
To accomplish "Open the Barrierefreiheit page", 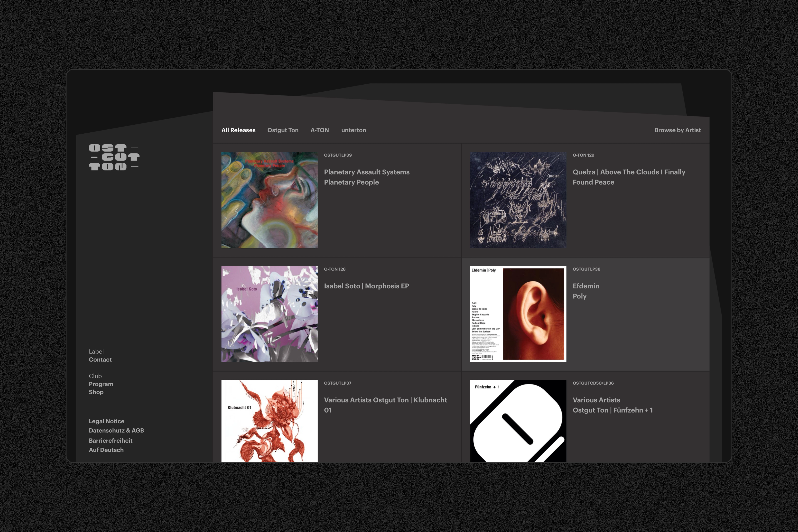I will click(110, 440).
